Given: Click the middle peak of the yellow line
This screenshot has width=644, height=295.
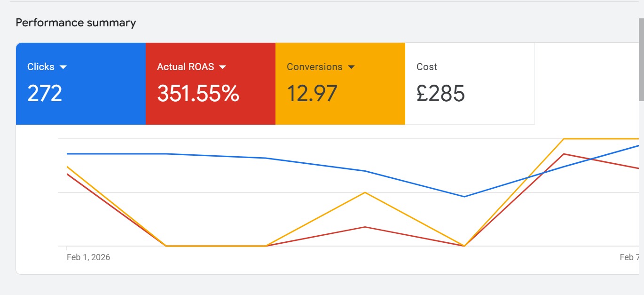Looking at the screenshot, I should coord(365,192).
